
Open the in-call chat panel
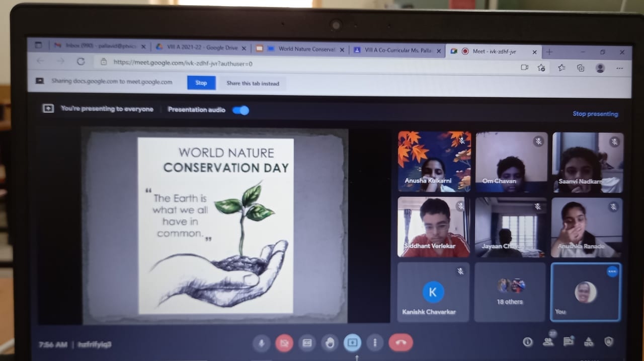coord(569,342)
